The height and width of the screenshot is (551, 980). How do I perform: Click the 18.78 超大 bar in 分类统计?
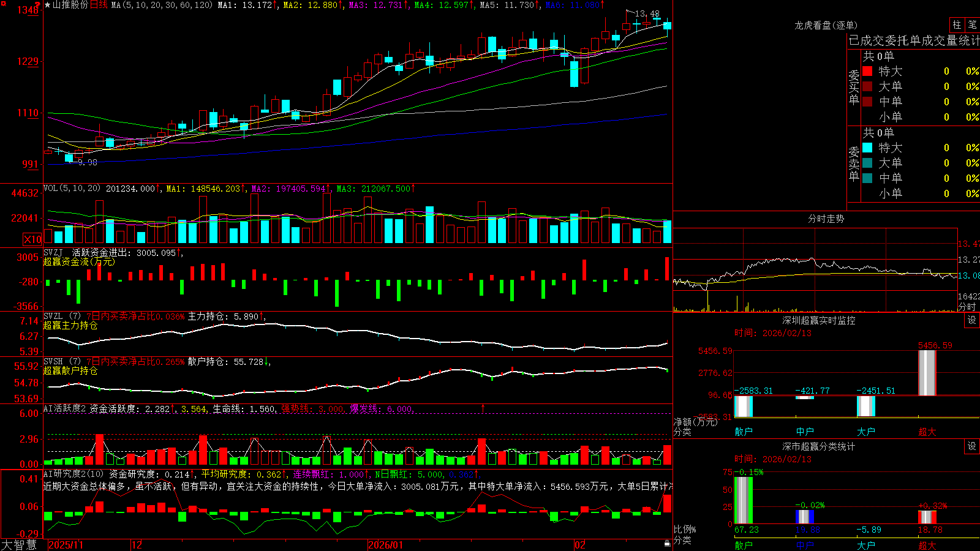point(927,517)
